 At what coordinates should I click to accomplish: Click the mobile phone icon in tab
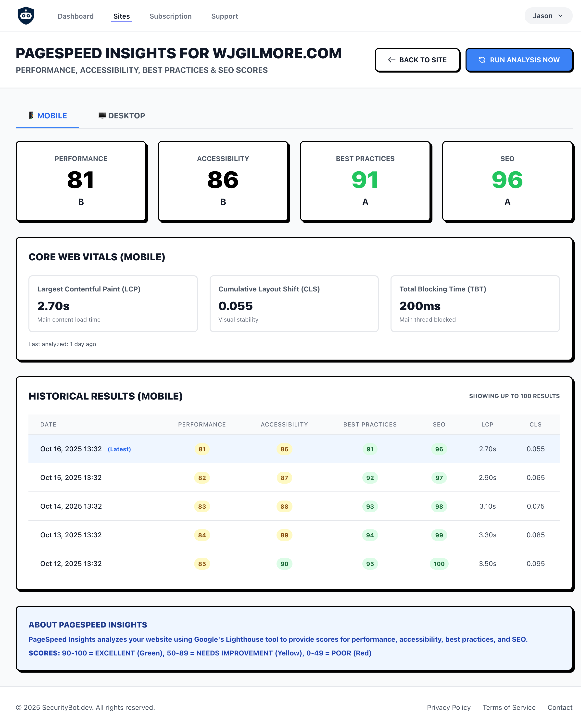click(31, 116)
